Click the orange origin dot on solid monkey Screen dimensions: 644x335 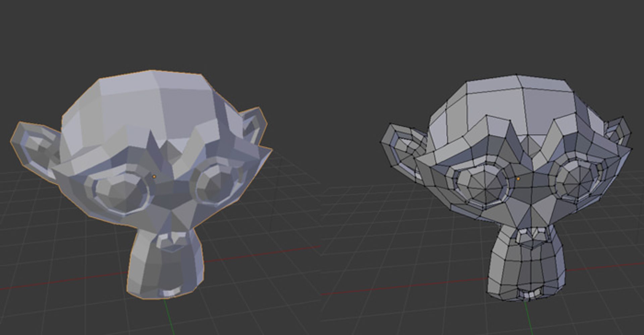click(x=154, y=177)
